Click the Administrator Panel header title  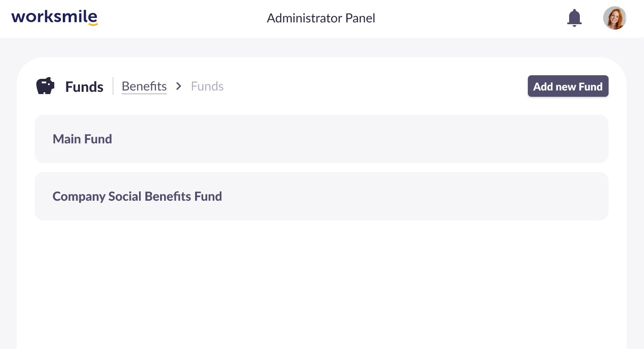pyautogui.click(x=321, y=18)
